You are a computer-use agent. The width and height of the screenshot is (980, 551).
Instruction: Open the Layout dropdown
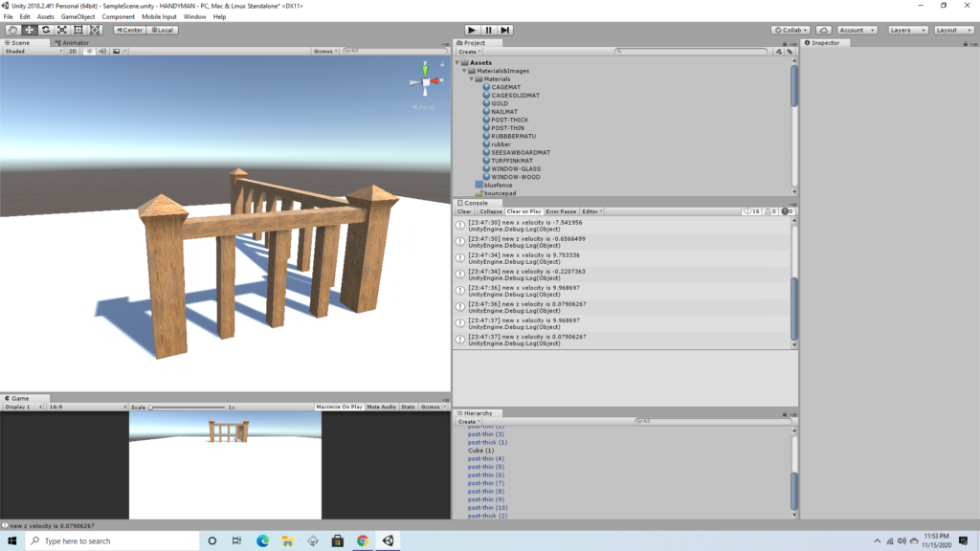952,30
